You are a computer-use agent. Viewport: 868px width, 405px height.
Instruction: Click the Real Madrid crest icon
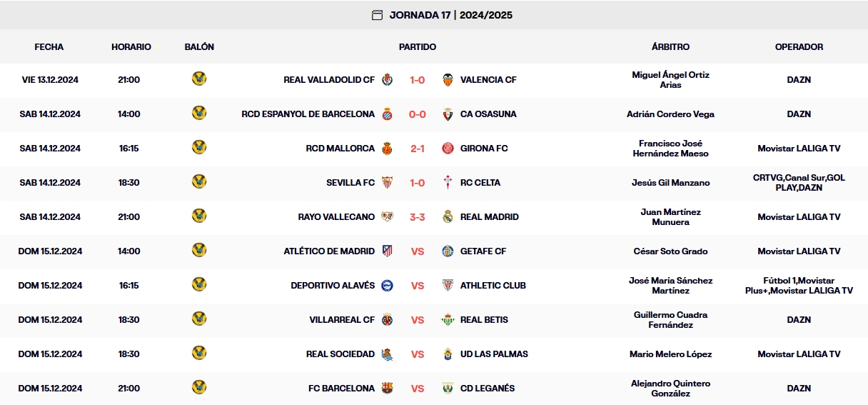448,216
